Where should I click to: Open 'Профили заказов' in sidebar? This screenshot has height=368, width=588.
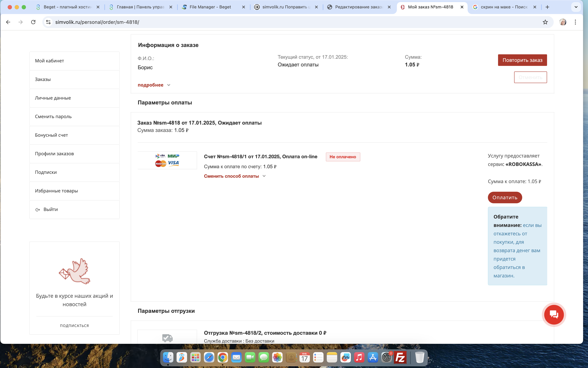pyautogui.click(x=75, y=154)
